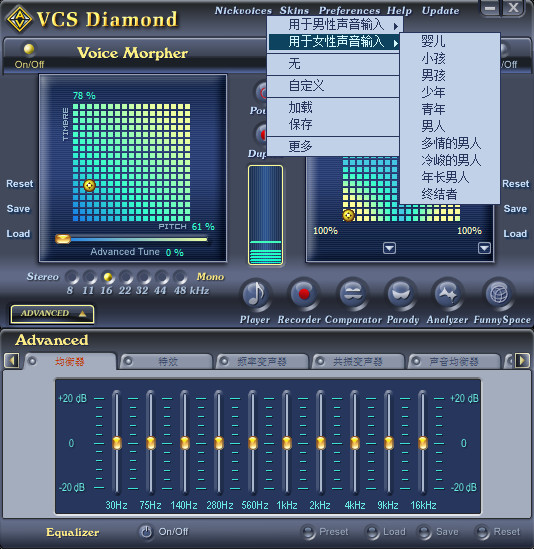Click the 560Hz equalizer slider
Image resolution: width=534 pixels, height=549 pixels.
point(253,443)
